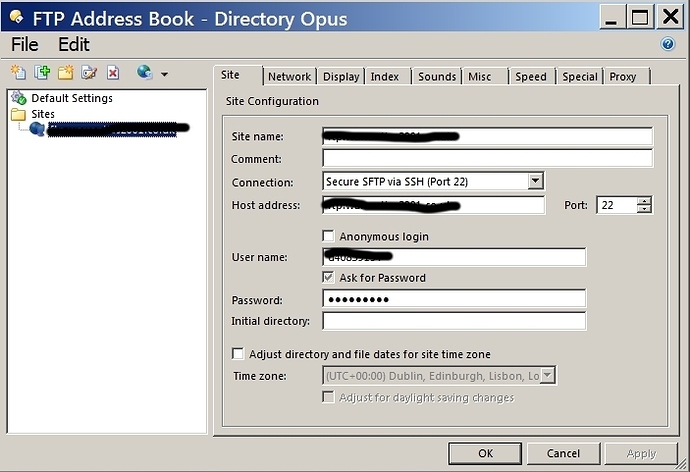Switch to the Speed tab
The height and width of the screenshot is (472, 690).
533,77
